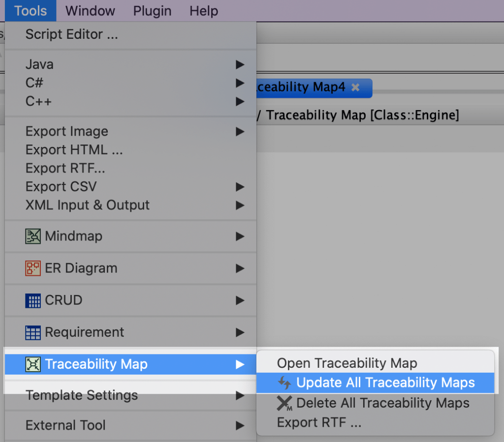Expand the Java submenu arrow

point(240,64)
